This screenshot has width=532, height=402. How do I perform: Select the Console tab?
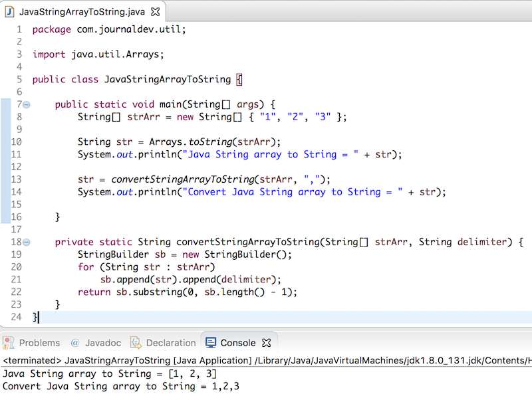coord(238,342)
